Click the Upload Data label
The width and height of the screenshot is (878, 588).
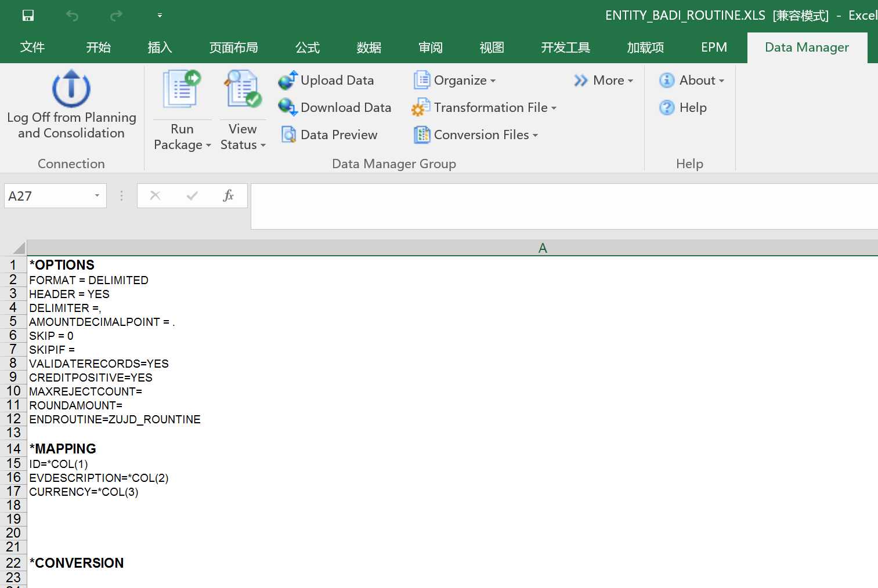[x=337, y=80]
